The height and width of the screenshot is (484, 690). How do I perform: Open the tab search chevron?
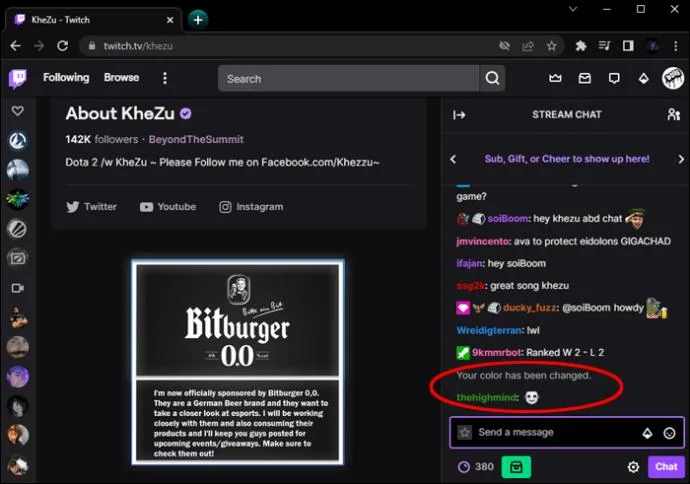[573, 9]
